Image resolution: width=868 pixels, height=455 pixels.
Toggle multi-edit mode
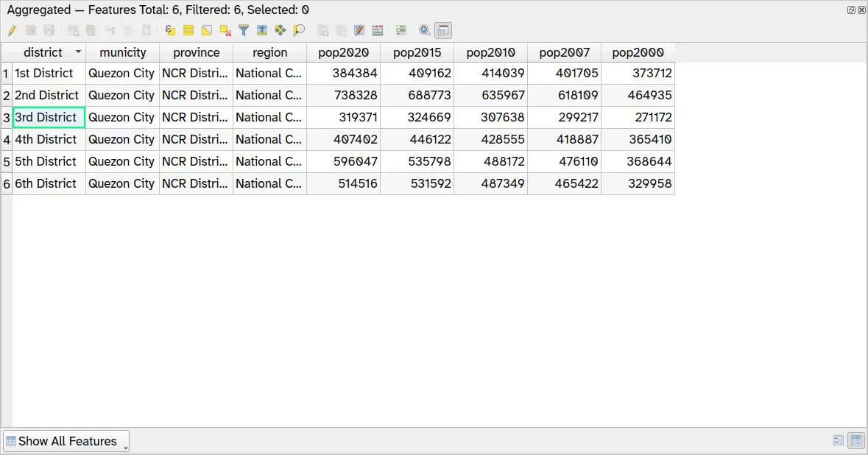tap(31, 30)
